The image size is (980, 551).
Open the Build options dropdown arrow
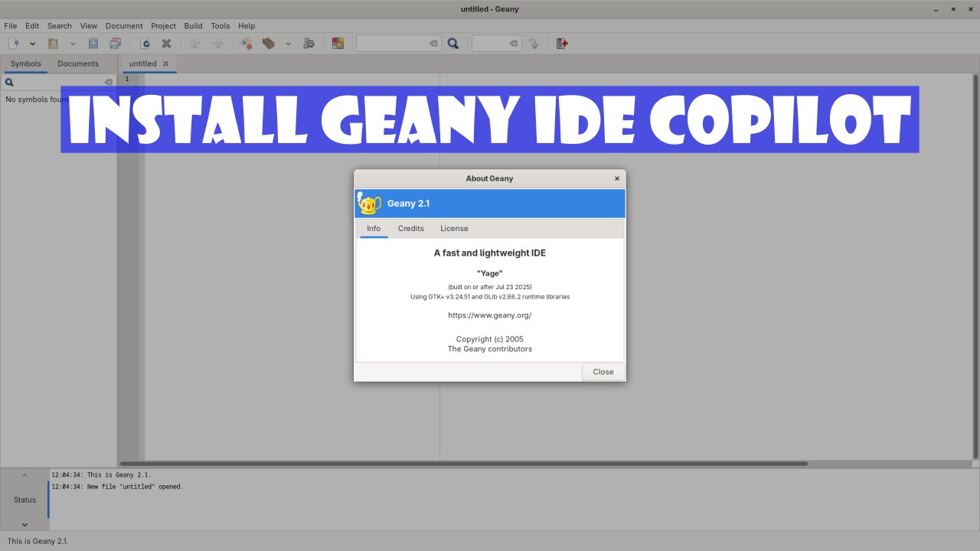[x=288, y=44]
